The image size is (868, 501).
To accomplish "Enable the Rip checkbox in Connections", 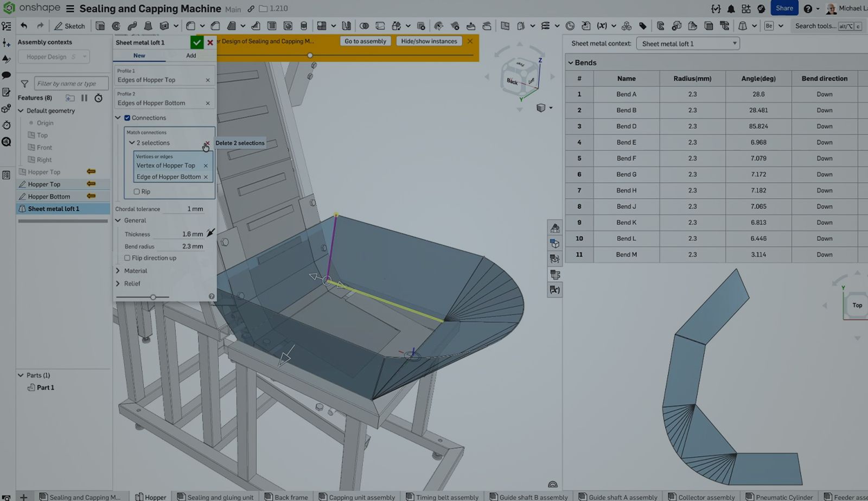I will [x=137, y=191].
